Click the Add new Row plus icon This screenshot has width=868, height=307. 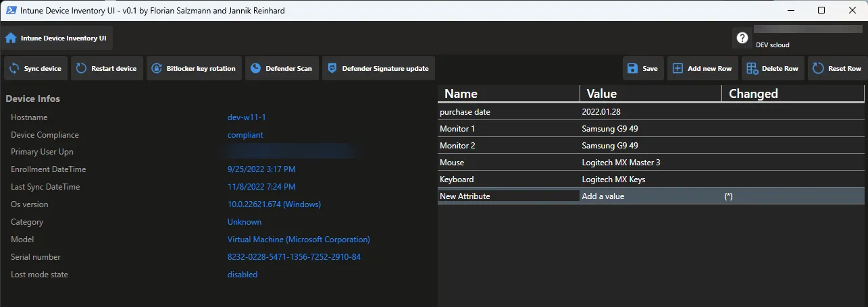[x=678, y=68]
